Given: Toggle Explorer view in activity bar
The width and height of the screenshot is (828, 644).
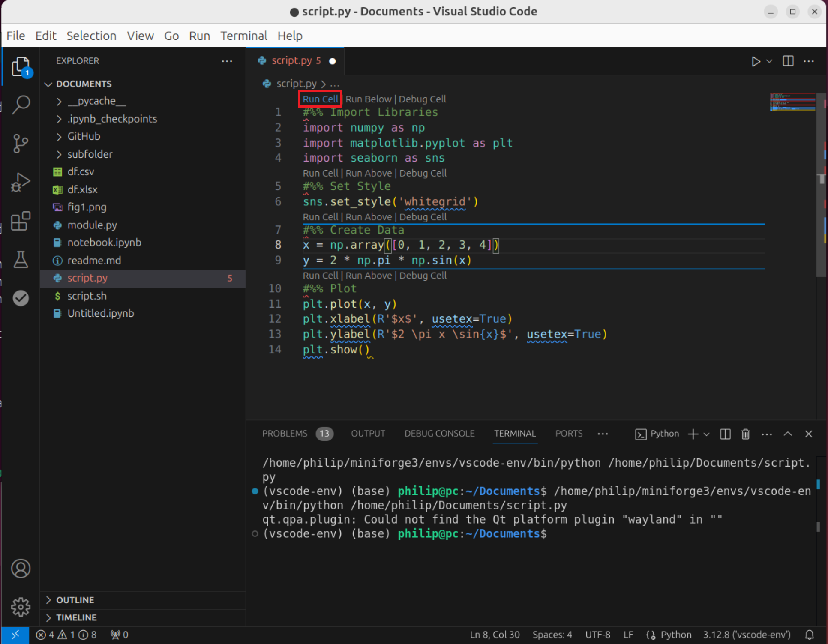Looking at the screenshot, I should 21,66.
